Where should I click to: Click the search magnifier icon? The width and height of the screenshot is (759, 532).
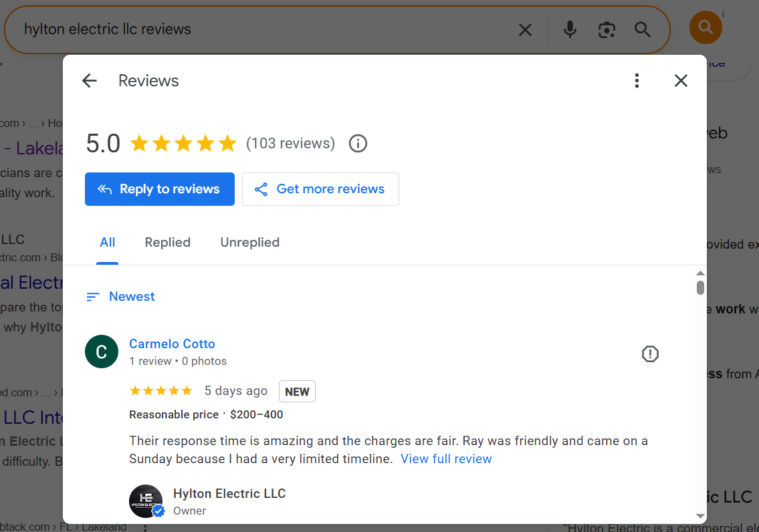pos(642,29)
